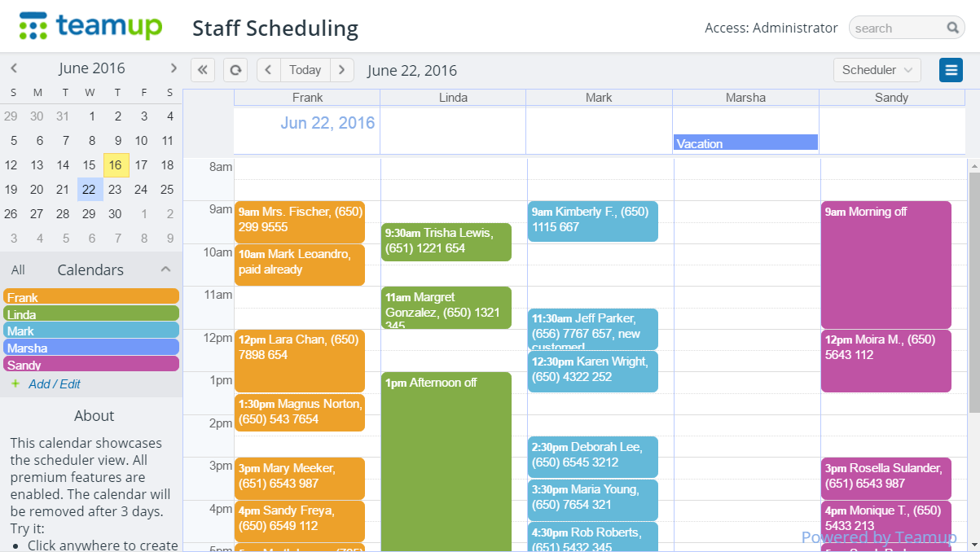Image resolution: width=980 pixels, height=552 pixels.
Task: Select June 22 in the mini calendar
Action: 90,190
